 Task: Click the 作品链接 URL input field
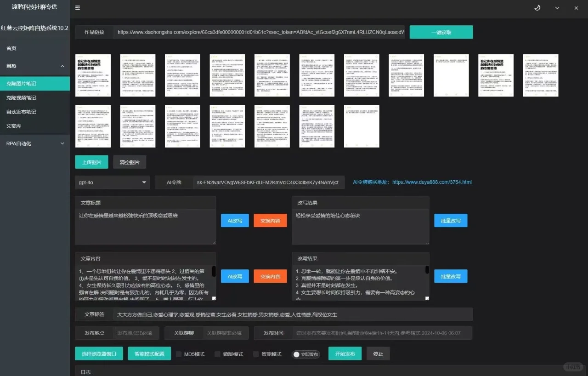(260, 32)
